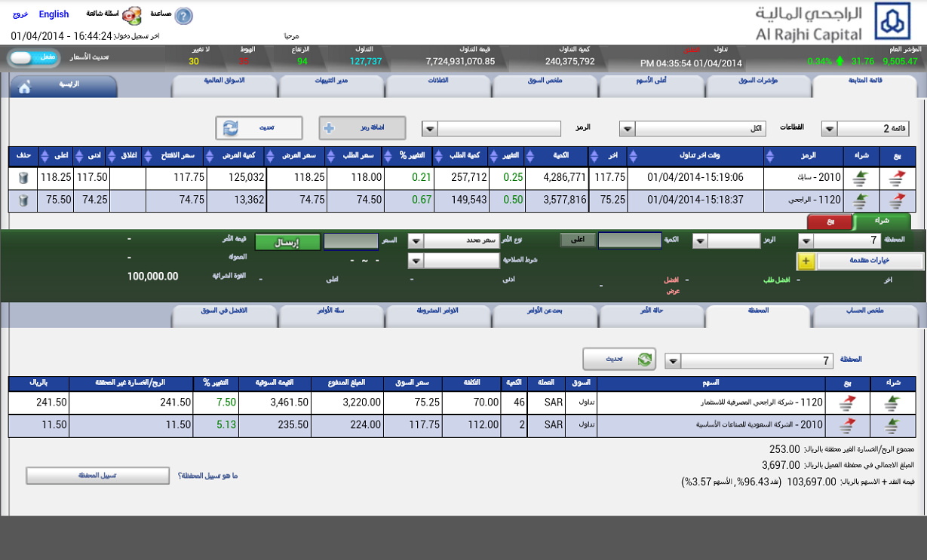Sort by وقت اخر تداول column sort icon

(633, 156)
